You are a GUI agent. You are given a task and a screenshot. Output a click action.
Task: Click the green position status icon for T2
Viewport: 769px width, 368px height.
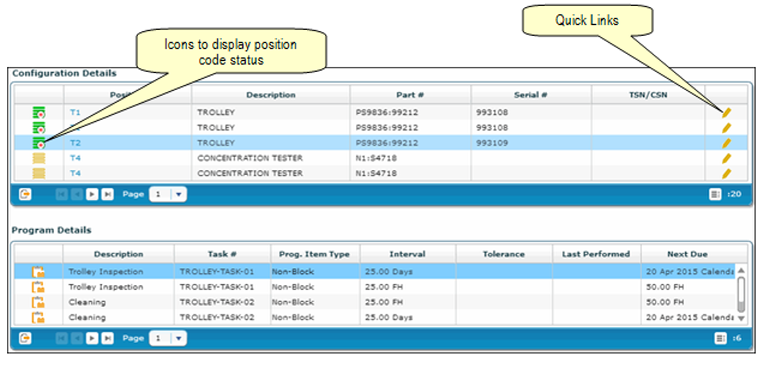click(x=39, y=143)
